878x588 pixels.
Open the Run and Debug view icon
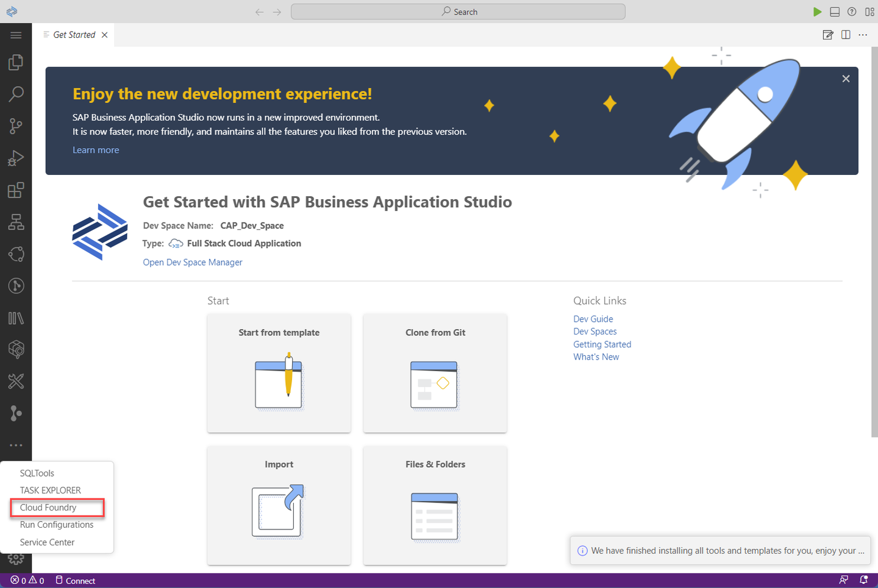click(x=16, y=158)
